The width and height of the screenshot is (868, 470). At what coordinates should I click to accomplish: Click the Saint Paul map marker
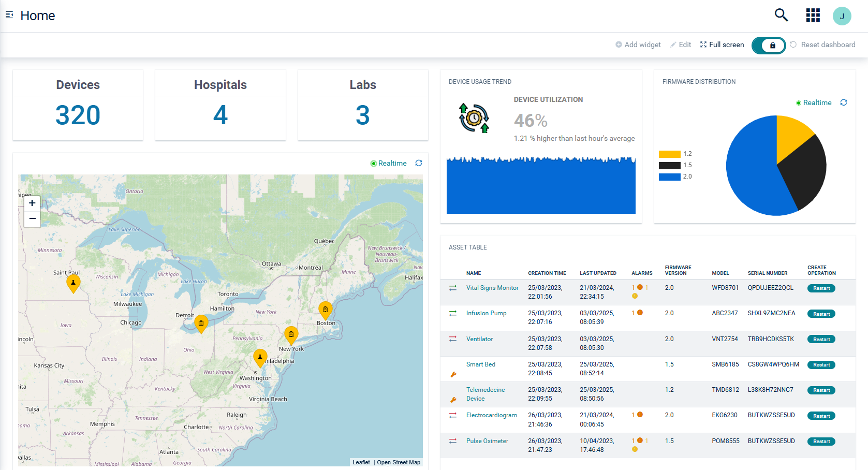pos(73,283)
